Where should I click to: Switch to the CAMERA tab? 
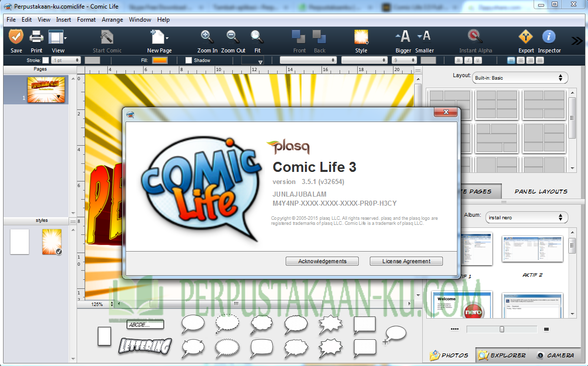pos(555,355)
